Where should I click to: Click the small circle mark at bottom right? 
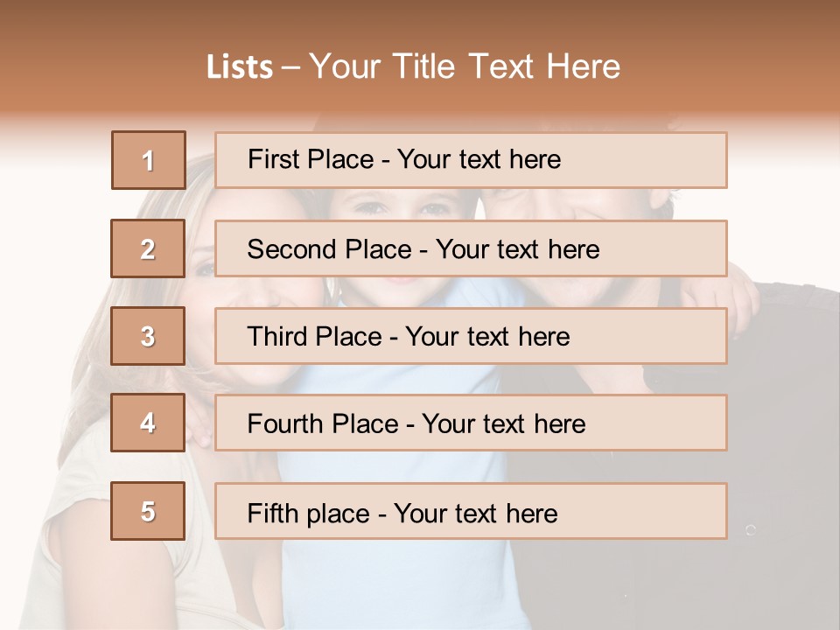click(x=750, y=529)
